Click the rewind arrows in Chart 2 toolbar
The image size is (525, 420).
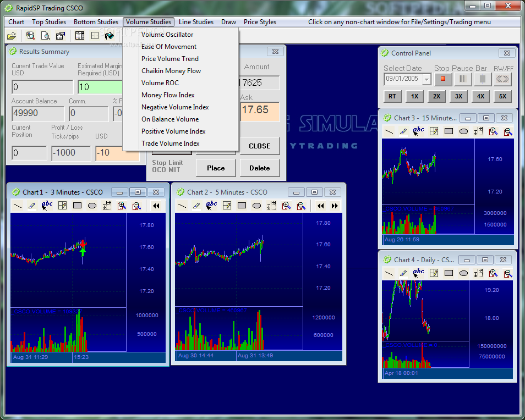tap(320, 206)
